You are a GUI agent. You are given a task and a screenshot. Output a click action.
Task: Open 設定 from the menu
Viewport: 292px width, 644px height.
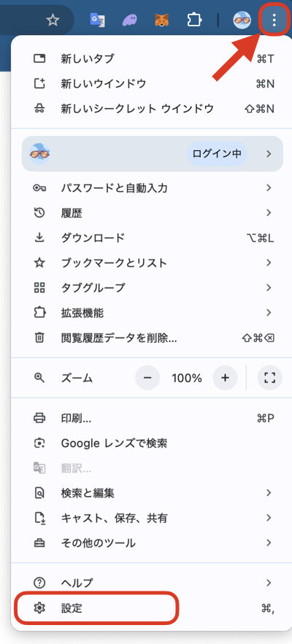pos(152,608)
